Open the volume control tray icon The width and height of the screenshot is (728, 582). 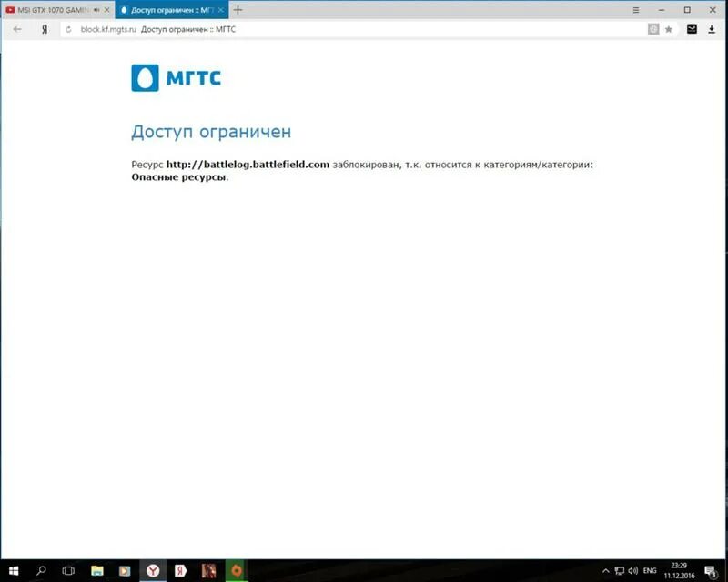[632, 571]
